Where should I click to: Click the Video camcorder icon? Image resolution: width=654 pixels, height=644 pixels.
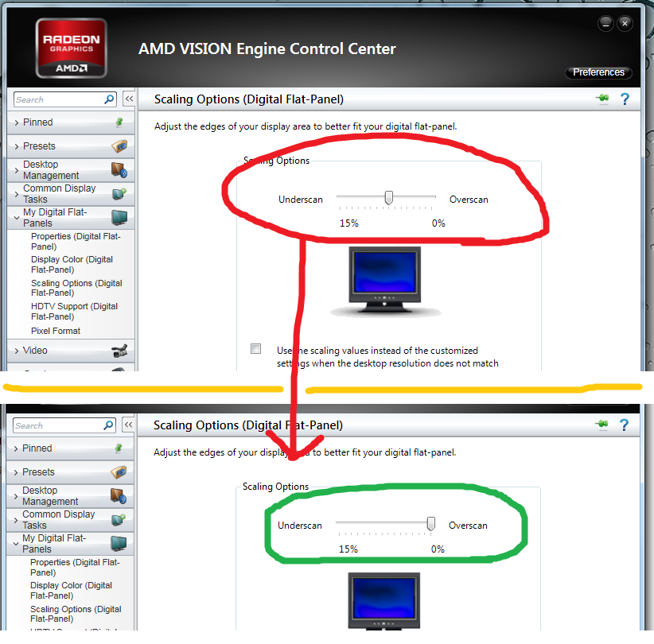pos(119,351)
